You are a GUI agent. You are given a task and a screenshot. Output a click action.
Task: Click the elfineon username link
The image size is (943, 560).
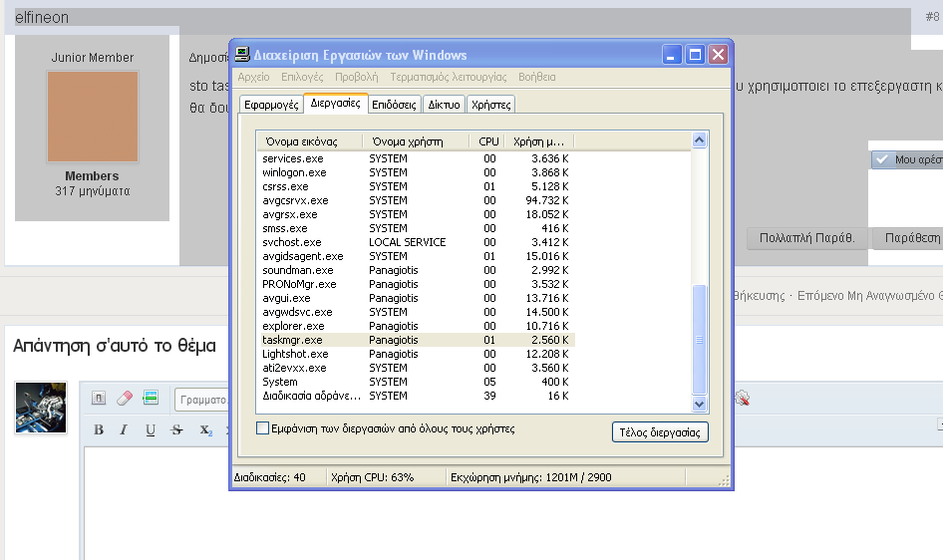pyautogui.click(x=42, y=17)
